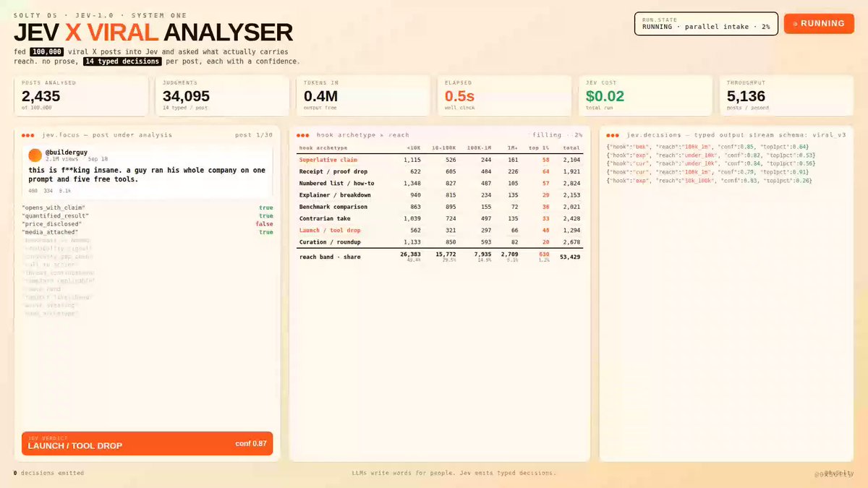The height and width of the screenshot is (488, 868).
Task: Click the JSON output line with conf 0.82
Action: click(x=710, y=155)
